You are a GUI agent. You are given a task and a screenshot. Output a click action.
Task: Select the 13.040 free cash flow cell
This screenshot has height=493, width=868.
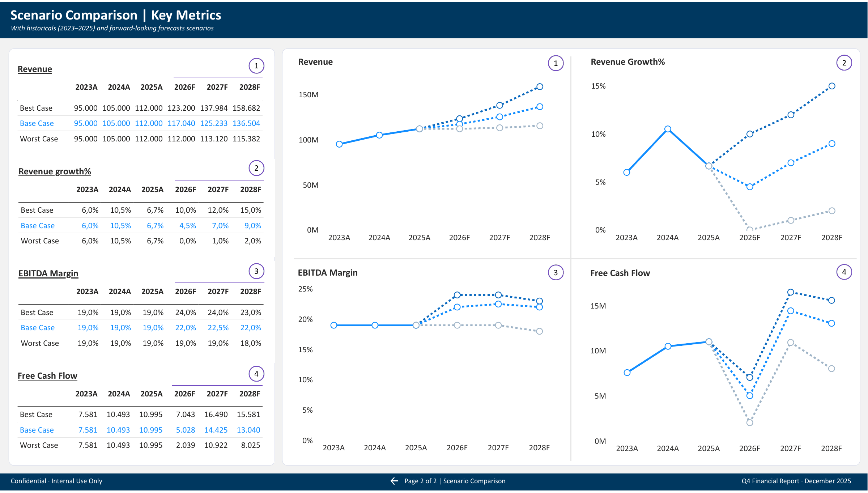tap(248, 430)
